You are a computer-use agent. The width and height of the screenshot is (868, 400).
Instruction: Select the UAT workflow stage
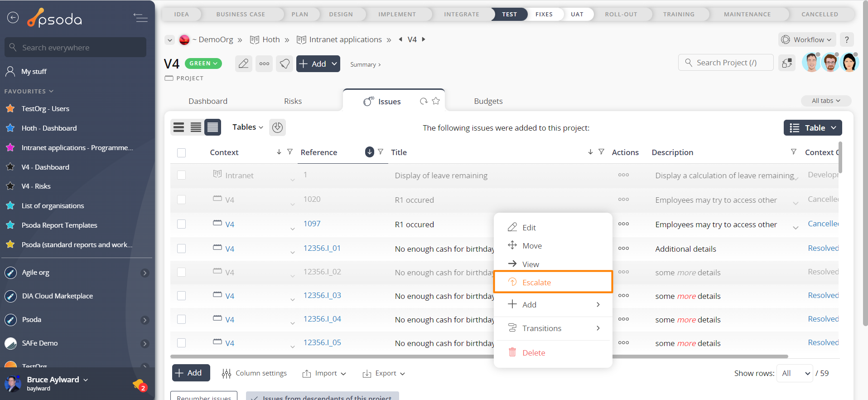click(x=577, y=14)
